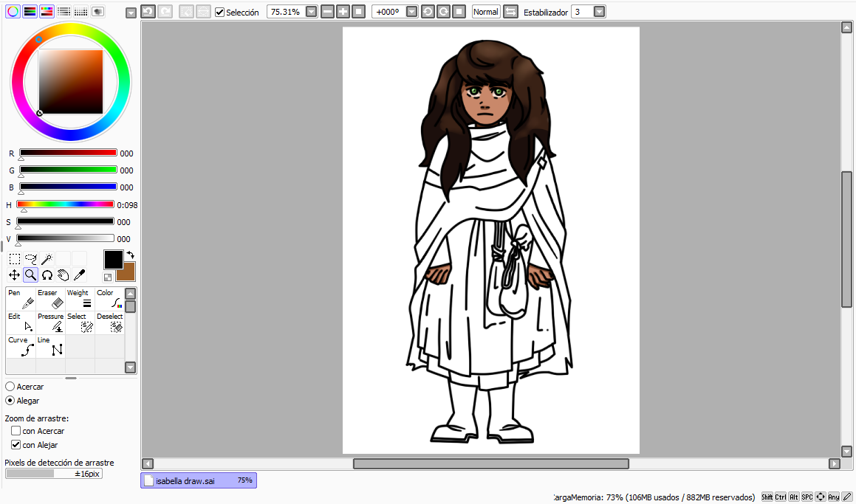Expand the Estabilizador value dropdown
The width and height of the screenshot is (856, 504).
tap(599, 12)
